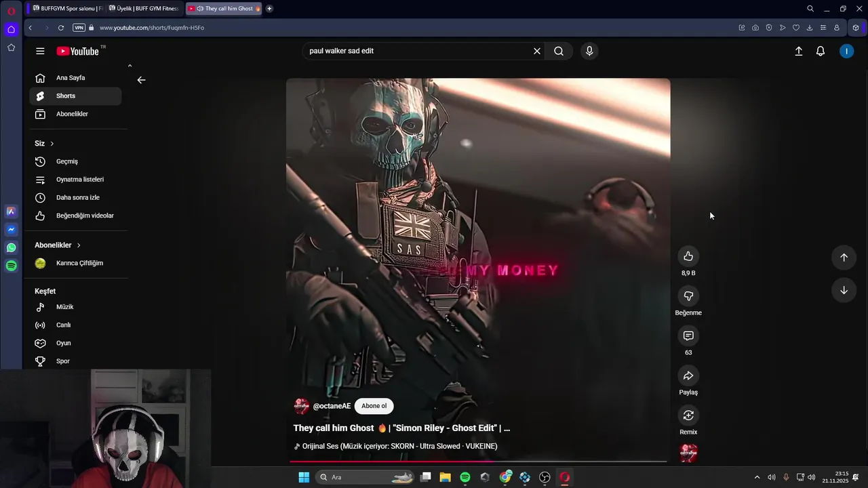This screenshot has width=868, height=488.
Task: Go back using the left arrow above video
Action: 141,80
